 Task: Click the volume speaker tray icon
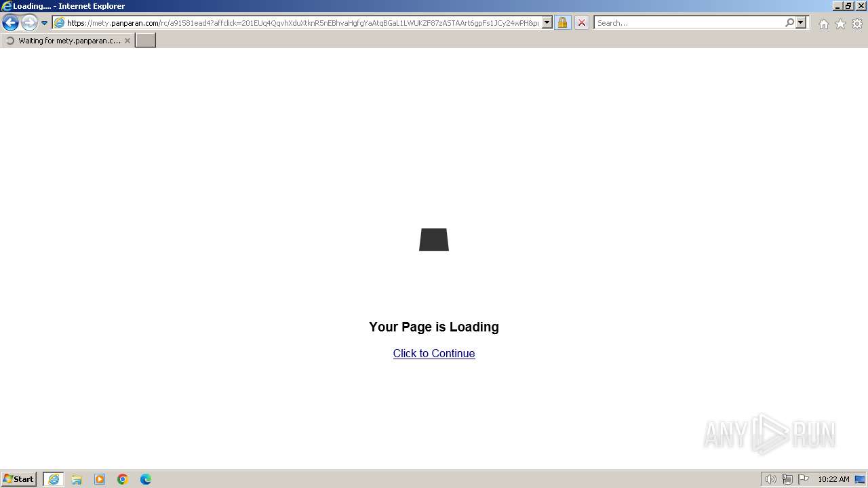(x=770, y=479)
